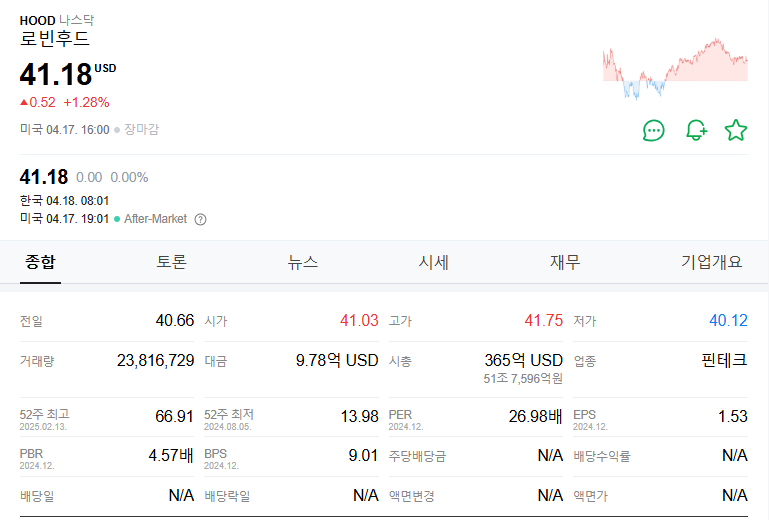Click the 52주 최고 value 66.91

click(x=175, y=416)
